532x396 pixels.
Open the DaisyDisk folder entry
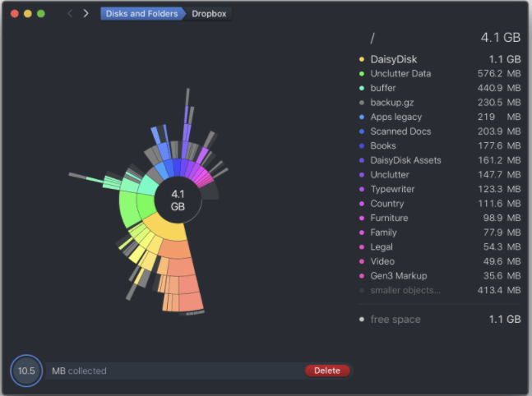pos(440,59)
